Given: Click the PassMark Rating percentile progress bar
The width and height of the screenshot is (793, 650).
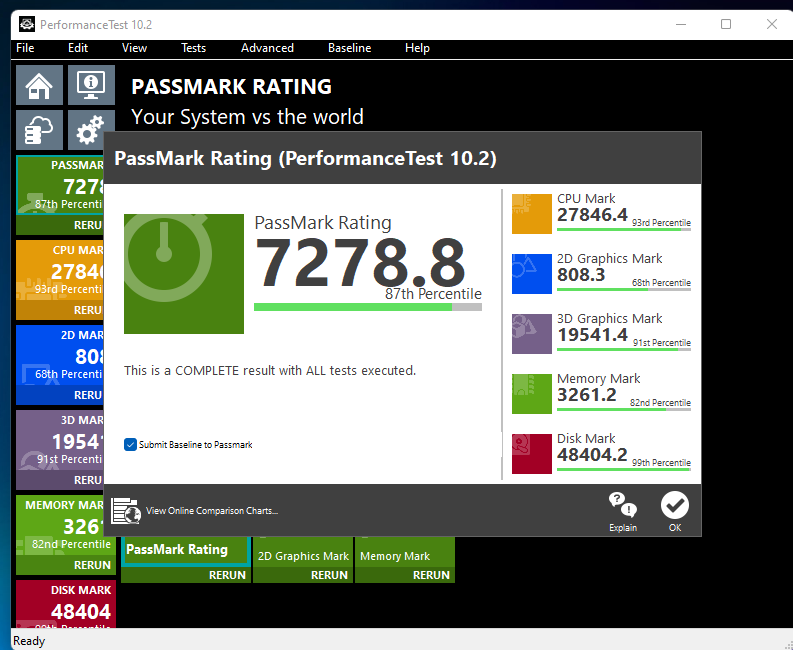Looking at the screenshot, I should click(368, 307).
